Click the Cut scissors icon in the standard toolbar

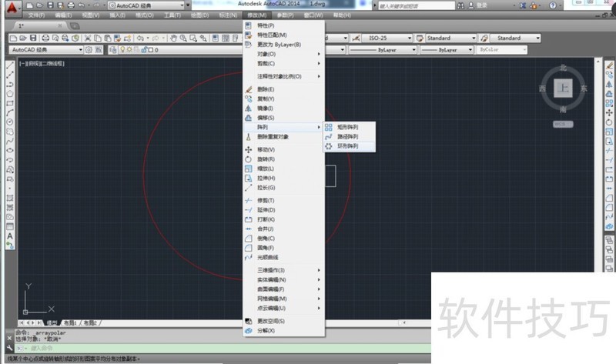coord(88,38)
